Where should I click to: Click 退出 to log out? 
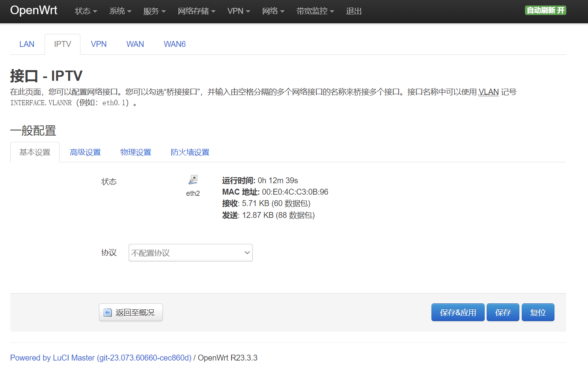353,11
